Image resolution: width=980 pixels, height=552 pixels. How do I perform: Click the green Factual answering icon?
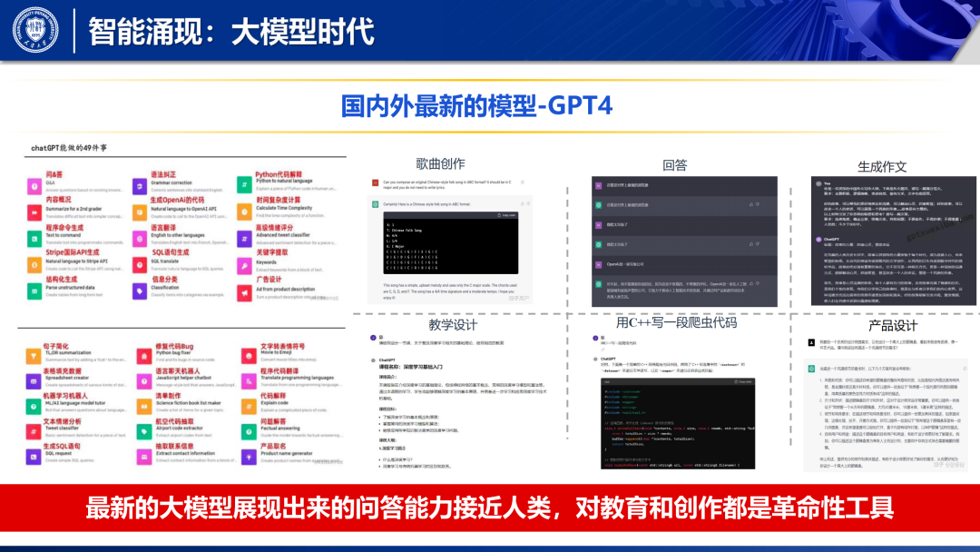[x=249, y=431]
